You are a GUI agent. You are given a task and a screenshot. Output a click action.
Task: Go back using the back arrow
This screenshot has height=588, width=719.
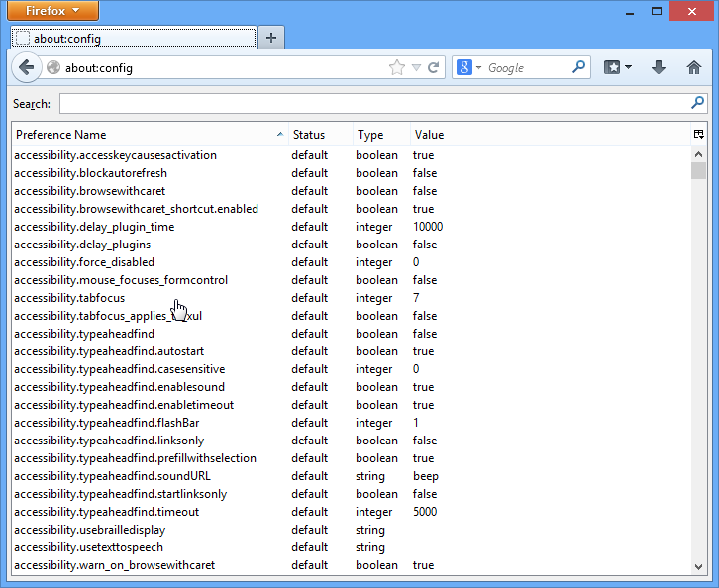coord(26,68)
